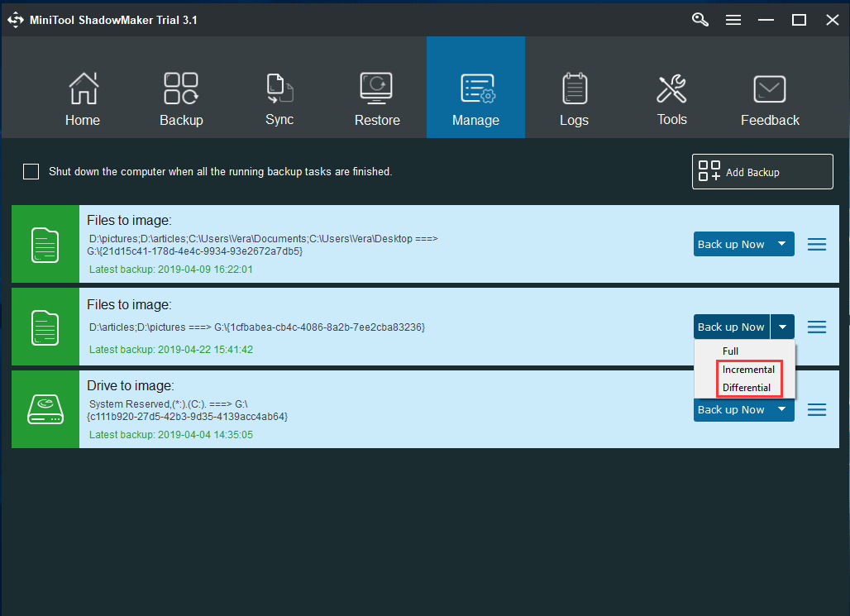This screenshot has height=616, width=850.
Task: Click the Add Backup button
Action: 762,172
